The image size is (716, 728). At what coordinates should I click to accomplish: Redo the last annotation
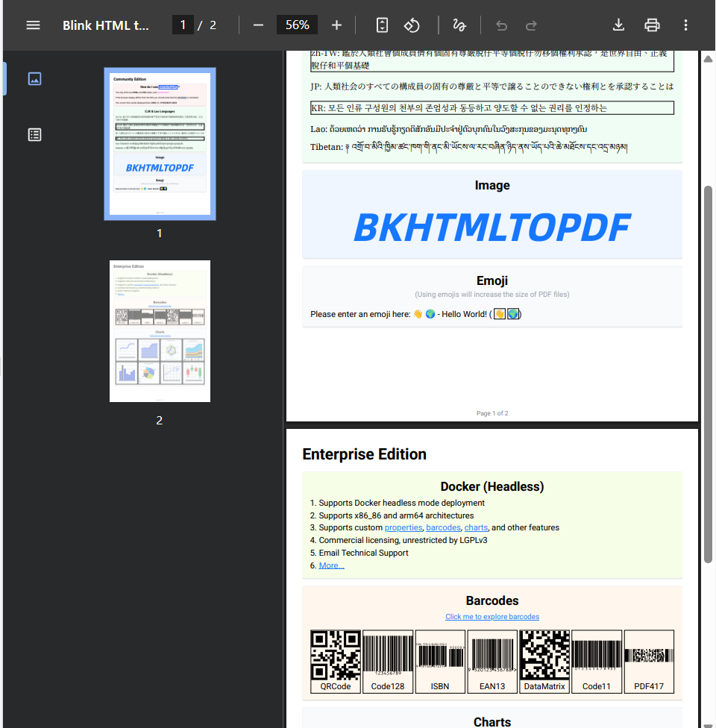click(x=531, y=25)
